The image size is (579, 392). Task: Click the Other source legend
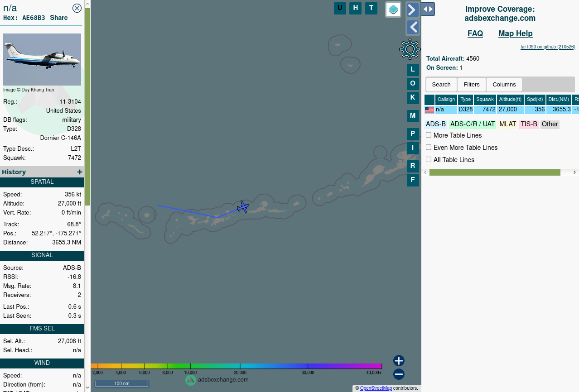click(x=550, y=124)
